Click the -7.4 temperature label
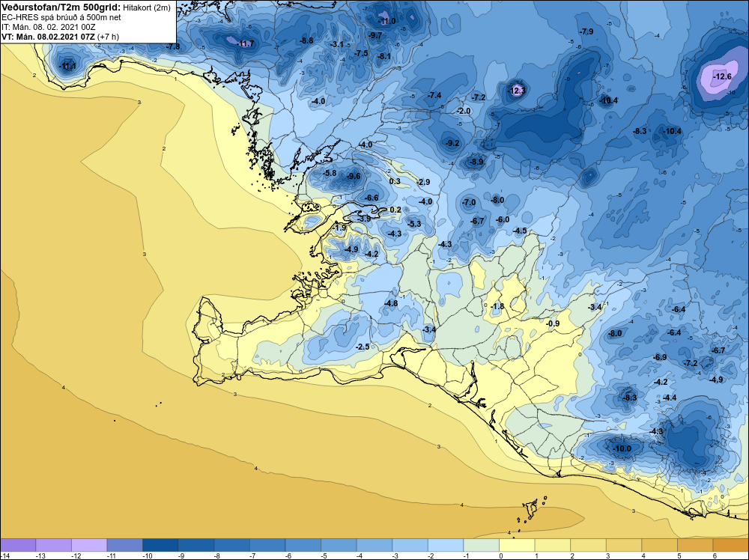 tap(434, 96)
